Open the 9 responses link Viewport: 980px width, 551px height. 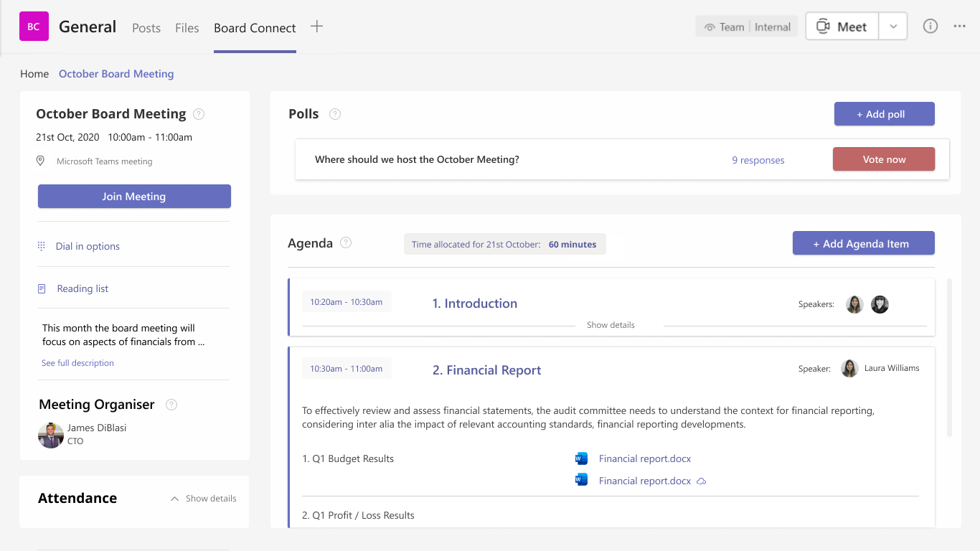(x=758, y=160)
